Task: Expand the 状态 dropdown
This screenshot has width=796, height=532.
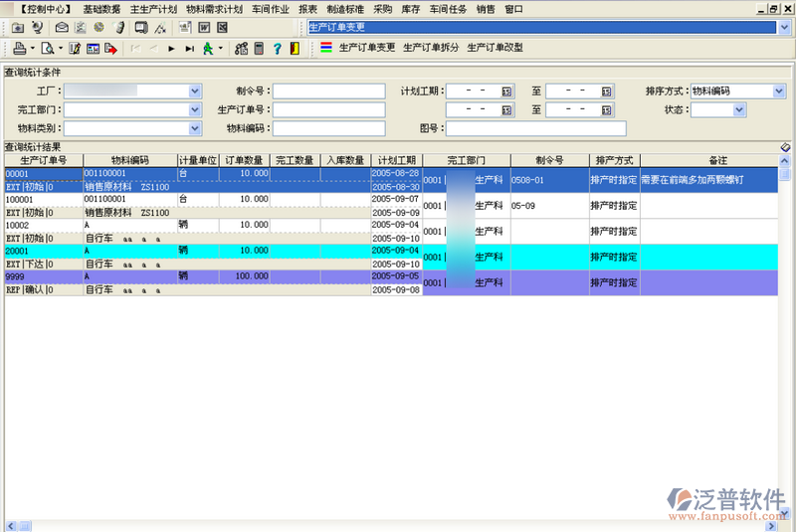Action: click(x=739, y=110)
